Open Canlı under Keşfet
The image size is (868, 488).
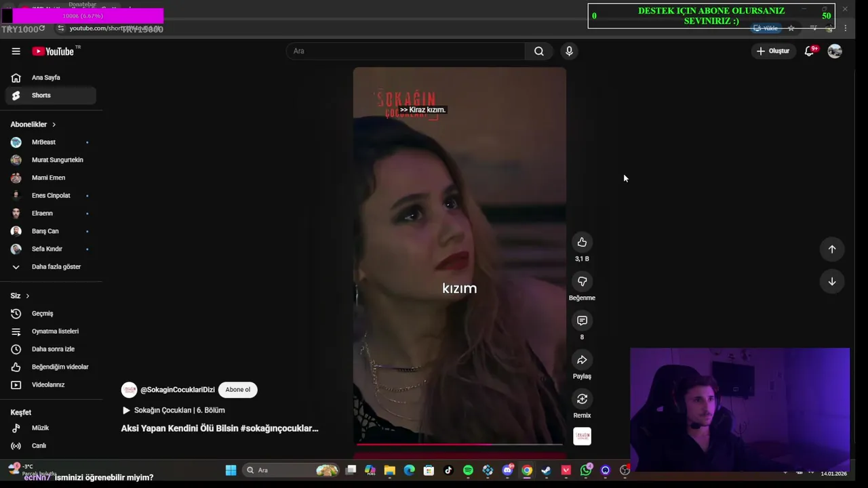pos(51,445)
